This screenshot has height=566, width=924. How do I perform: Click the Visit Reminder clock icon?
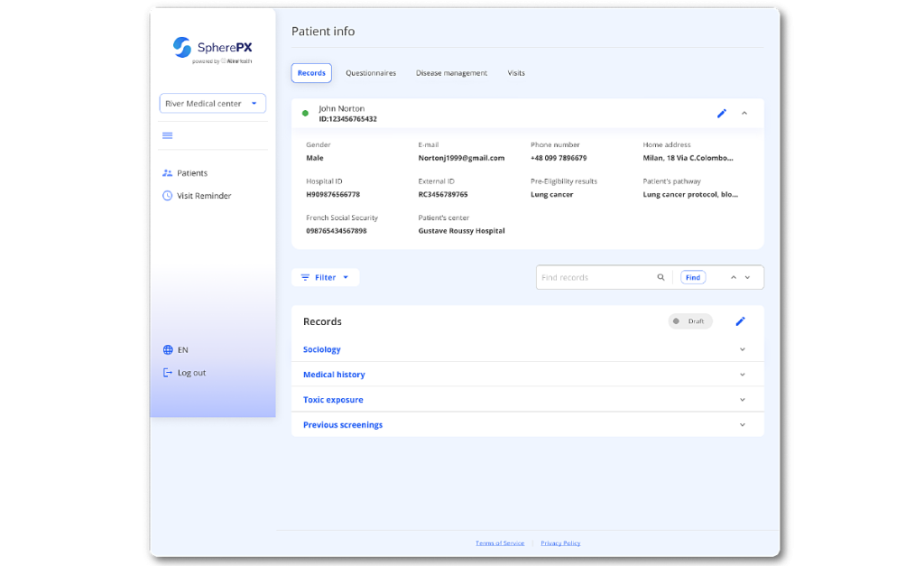pos(167,196)
